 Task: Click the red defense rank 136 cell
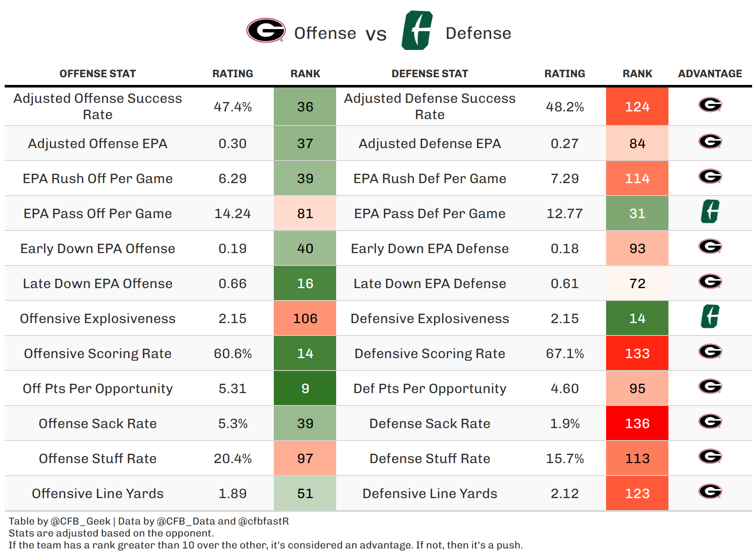pos(637,423)
